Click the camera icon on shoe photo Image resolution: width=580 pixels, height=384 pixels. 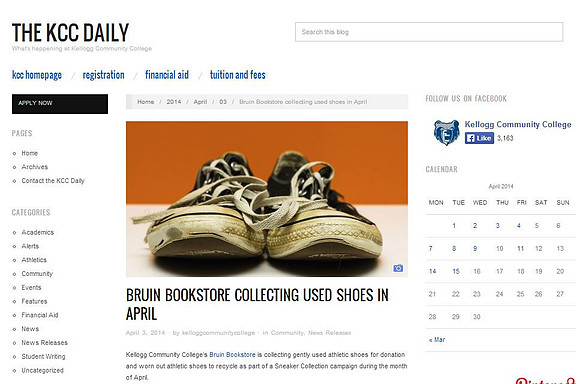click(398, 268)
